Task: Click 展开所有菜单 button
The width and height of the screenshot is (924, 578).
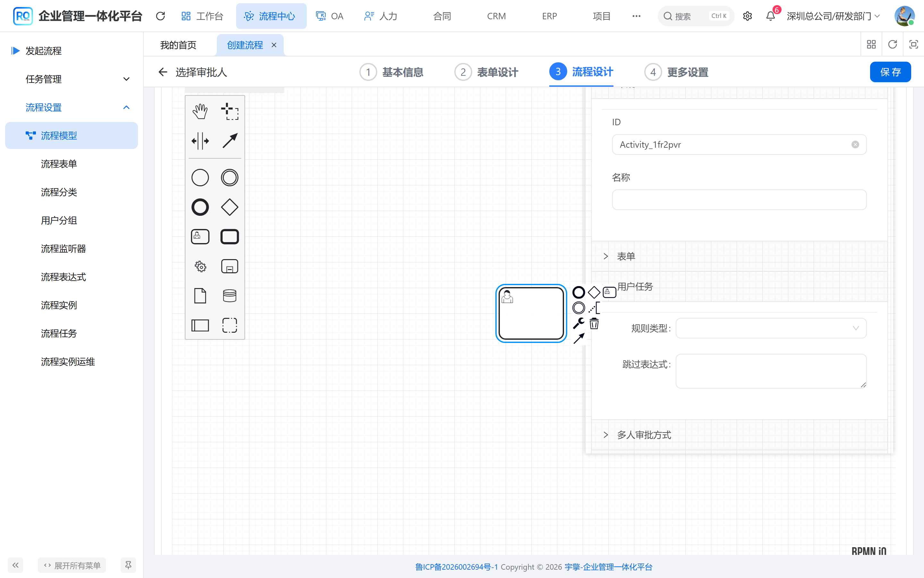Action: pyautogui.click(x=72, y=565)
